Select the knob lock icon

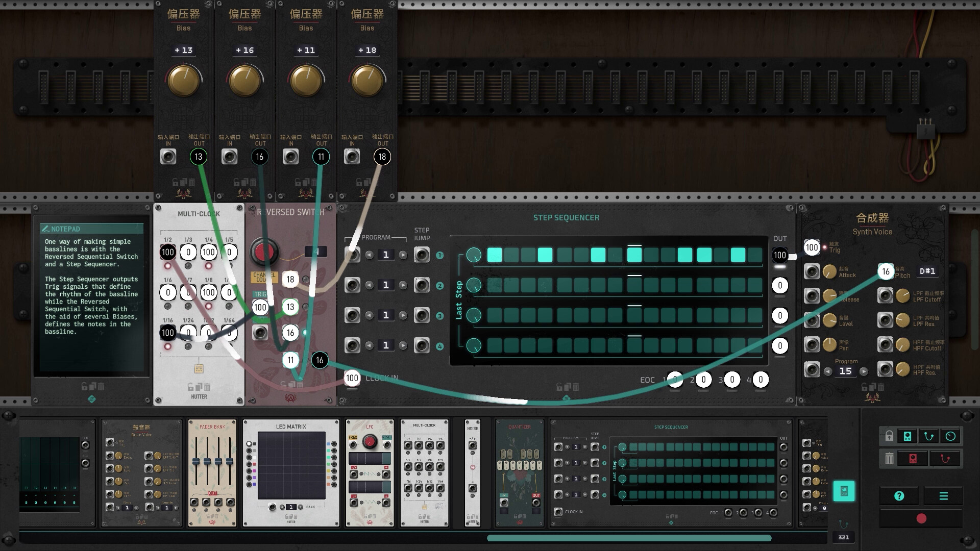pyautogui.click(x=950, y=436)
